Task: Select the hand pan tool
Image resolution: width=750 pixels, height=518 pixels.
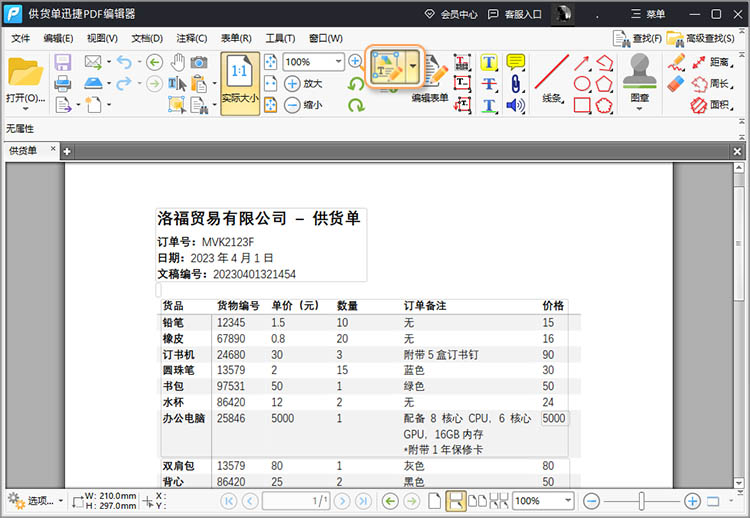Action: (x=178, y=62)
